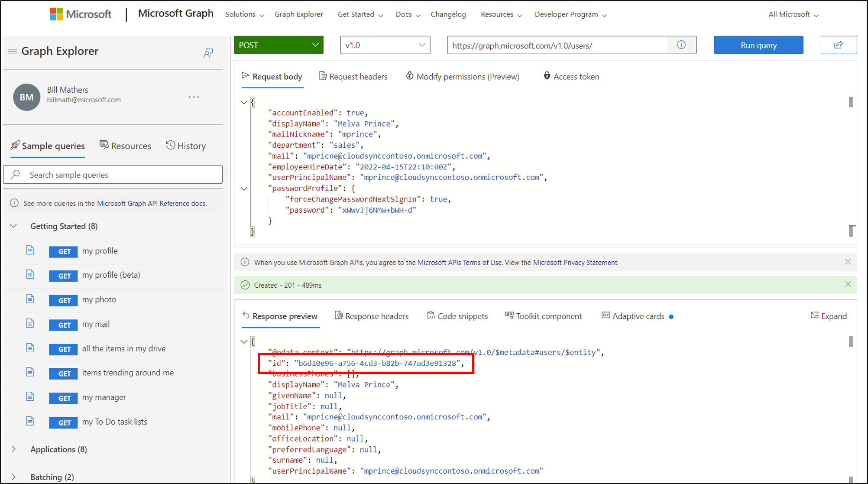This screenshot has width=868, height=484.
Task: Run the GET my manager sample query
Action: [63, 398]
